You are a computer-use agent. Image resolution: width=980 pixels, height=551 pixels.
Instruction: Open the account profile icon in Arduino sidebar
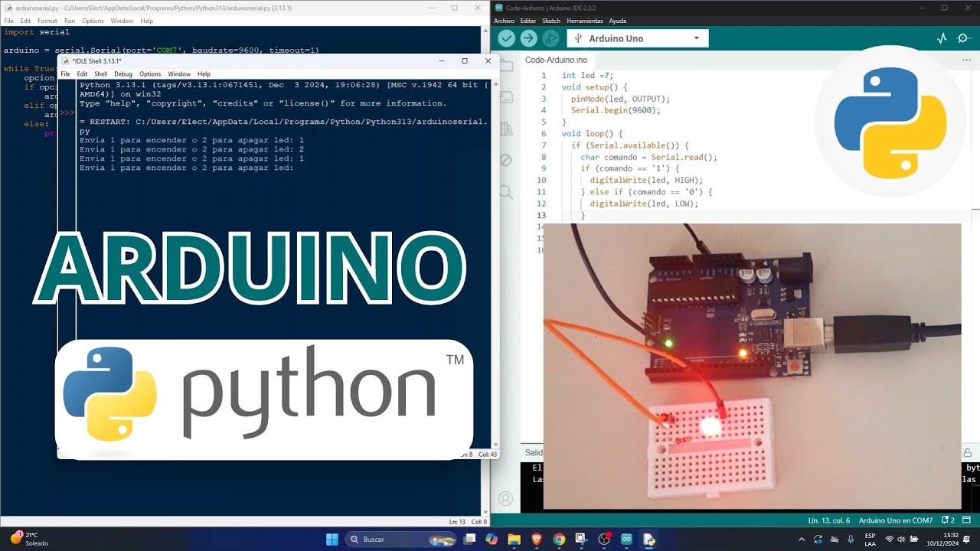click(505, 498)
